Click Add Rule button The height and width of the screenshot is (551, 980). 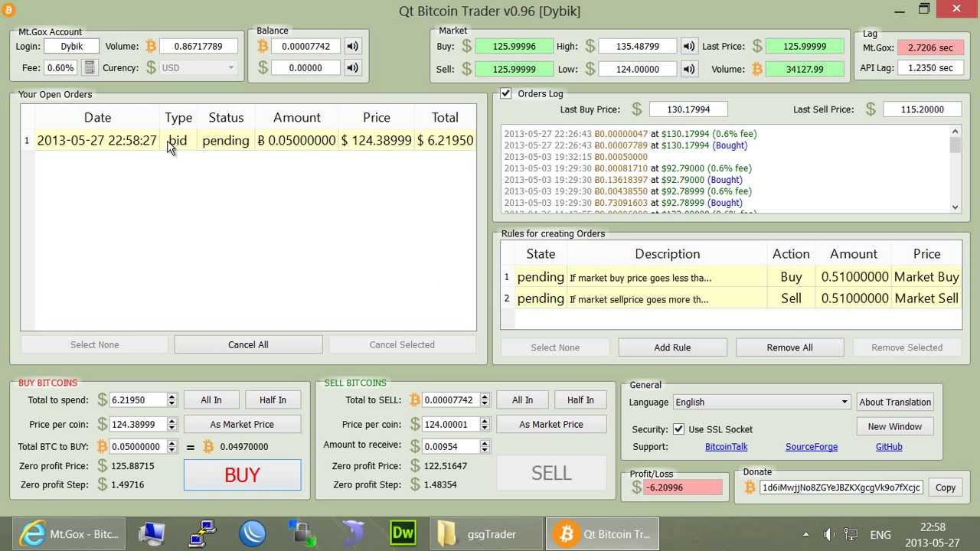[672, 347]
